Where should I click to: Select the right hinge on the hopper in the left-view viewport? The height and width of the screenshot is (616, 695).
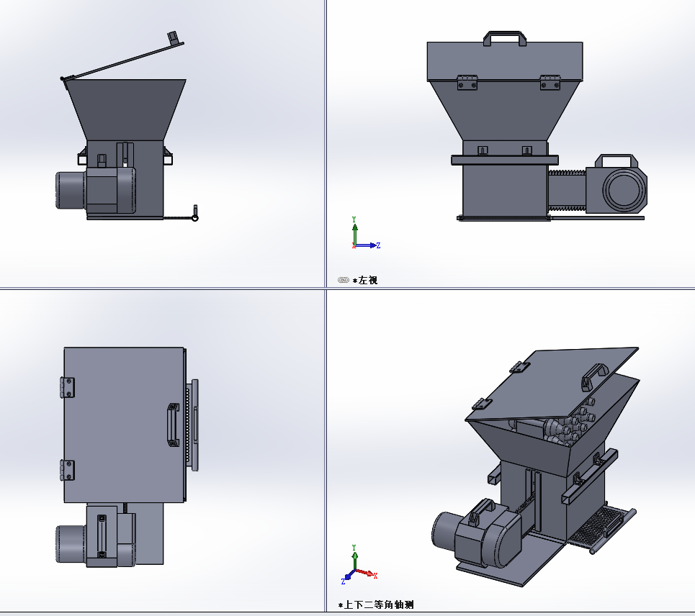click(550, 83)
